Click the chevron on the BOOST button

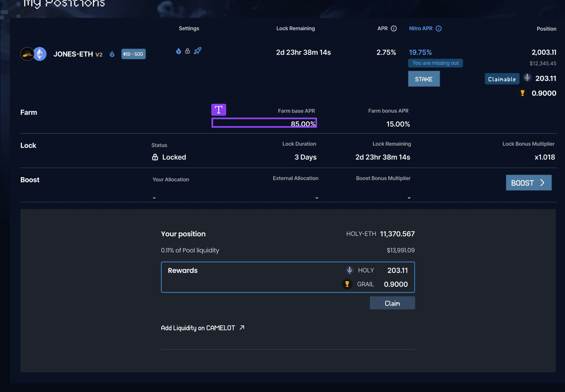[542, 183]
